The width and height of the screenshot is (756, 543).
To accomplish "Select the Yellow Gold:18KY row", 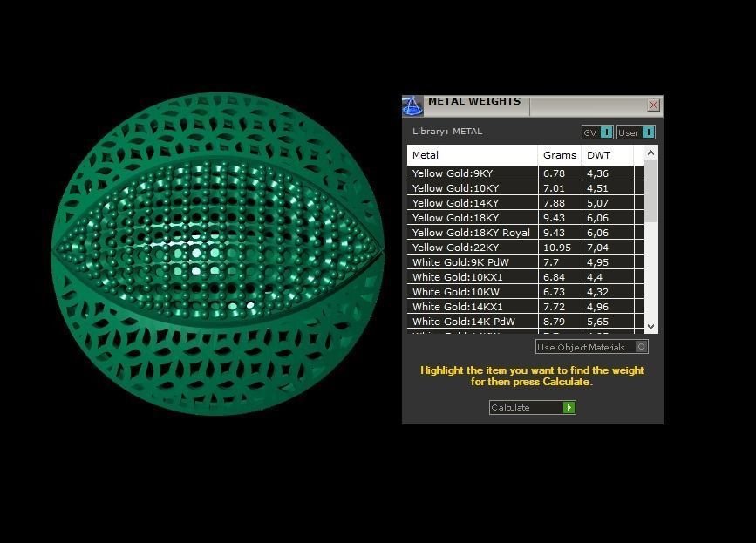I will (525, 218).
